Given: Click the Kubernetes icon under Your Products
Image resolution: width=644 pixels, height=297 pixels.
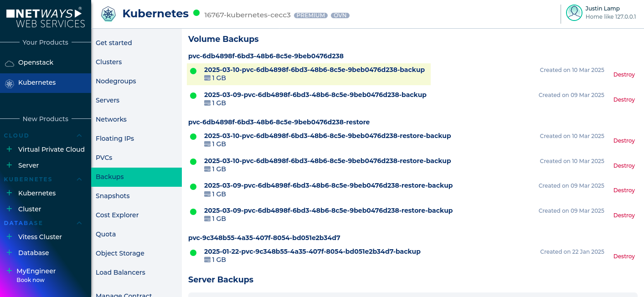Looking at the screenshot, I should 10,83.
